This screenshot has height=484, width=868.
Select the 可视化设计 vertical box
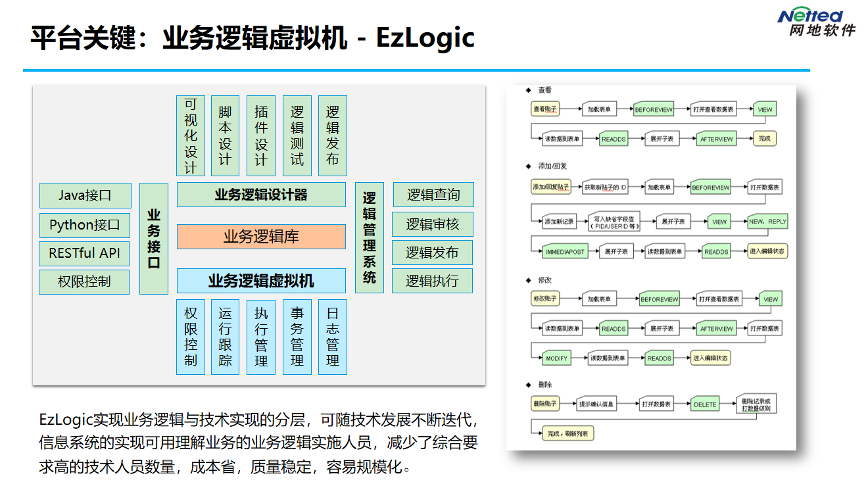click(x=191, y=135)
